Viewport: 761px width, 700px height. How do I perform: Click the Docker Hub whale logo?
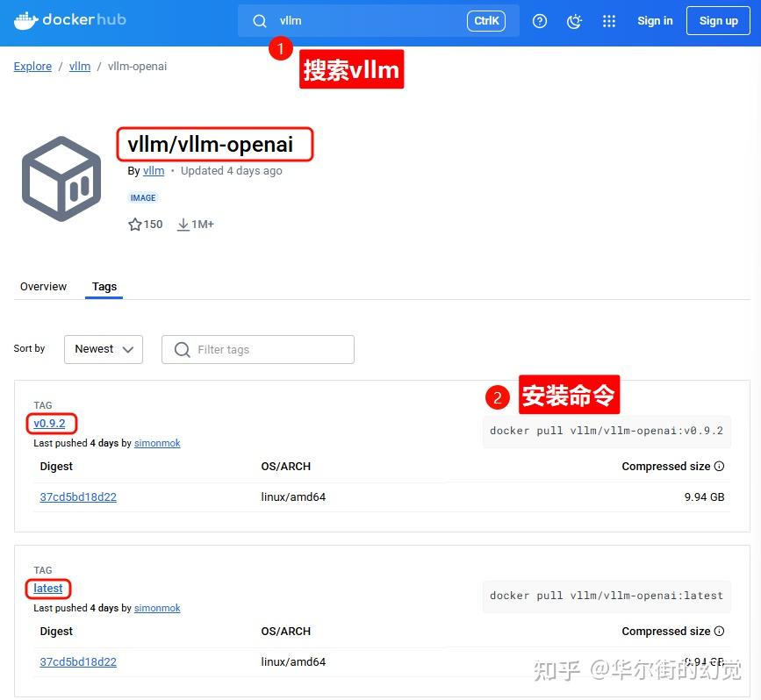click(x=25, y=19)
